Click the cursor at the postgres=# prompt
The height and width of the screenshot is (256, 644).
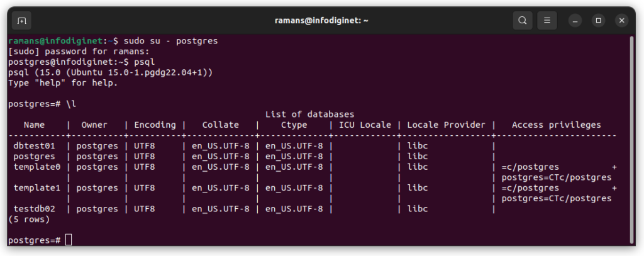[68, 240]
